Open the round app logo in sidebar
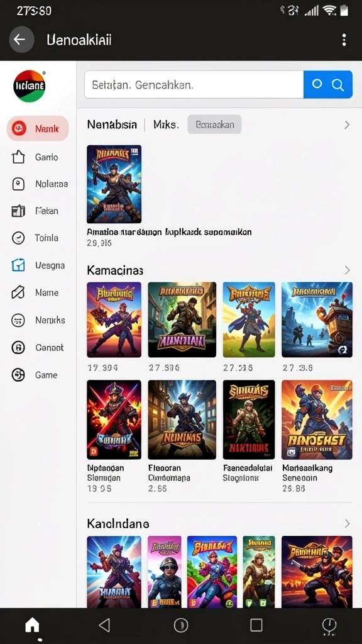The height and width of the screenshot is (644, 362). pos(30,86)
